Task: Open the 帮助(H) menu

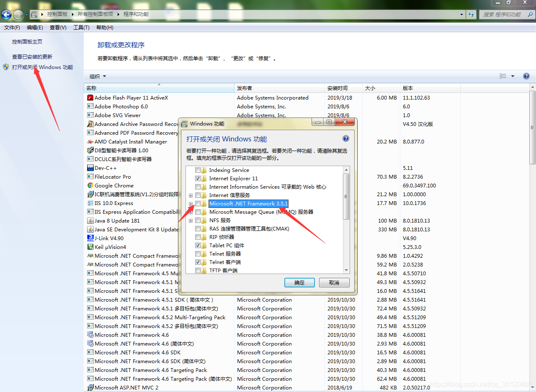Action: pos(105,28)
